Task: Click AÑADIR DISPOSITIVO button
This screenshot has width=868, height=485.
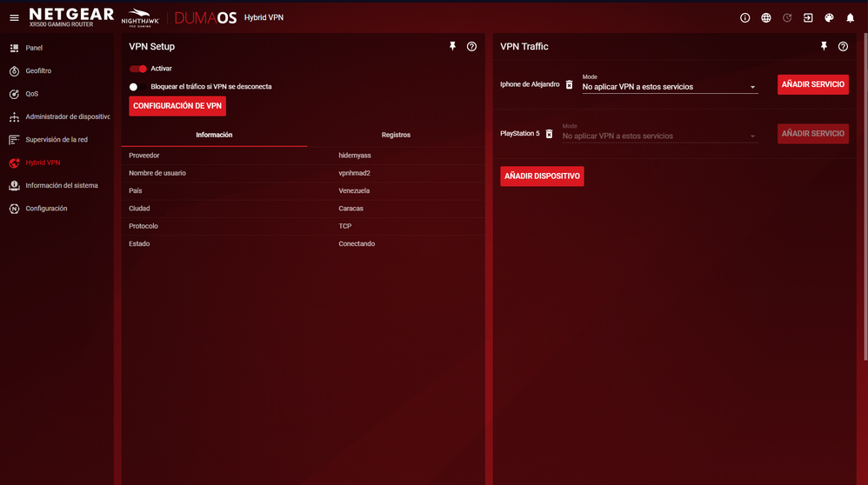Action: click(x=542, y=176)
